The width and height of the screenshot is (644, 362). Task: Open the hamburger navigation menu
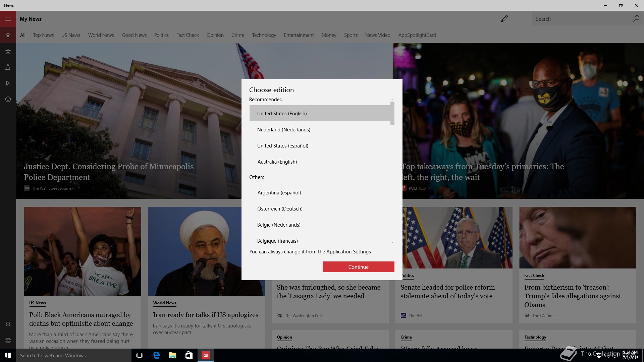8,19
